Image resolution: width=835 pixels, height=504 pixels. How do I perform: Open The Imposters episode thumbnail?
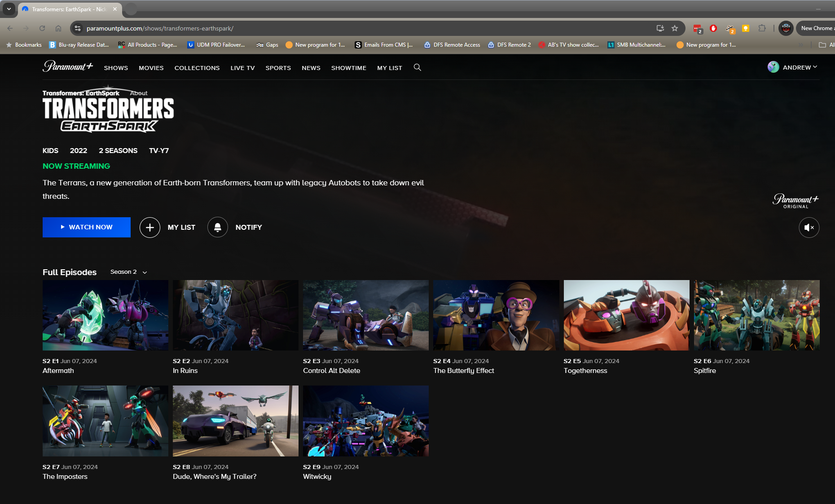[105, 421]
